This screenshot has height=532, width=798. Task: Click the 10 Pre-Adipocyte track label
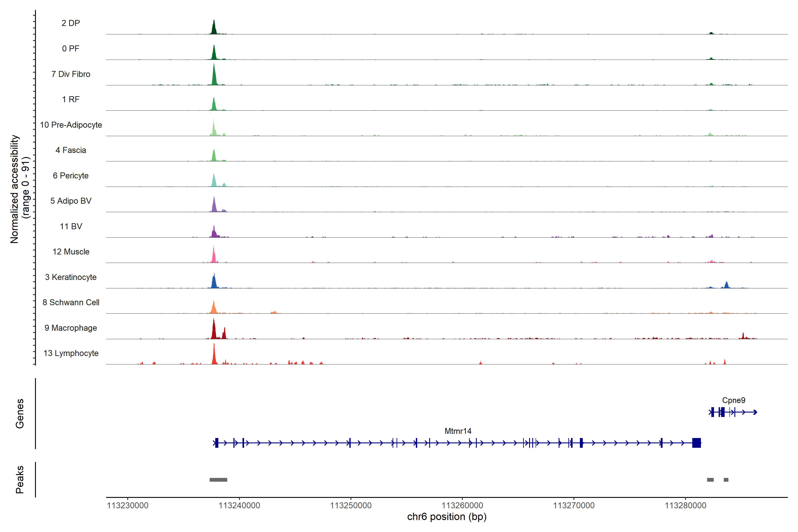tap(70, 125)
